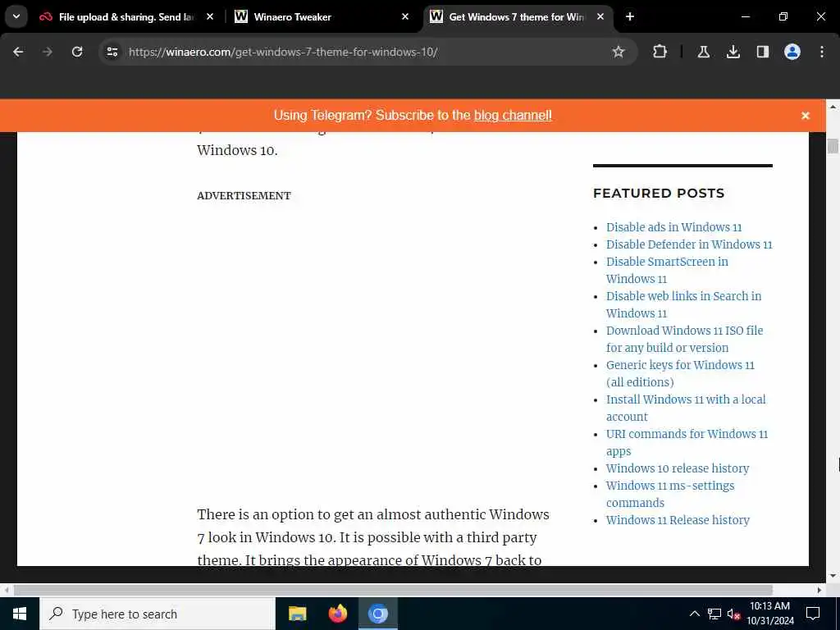Click the horizontal scrollbar right arrow
The width and height of the screenshot is (840, 630).
click(819, 590)
